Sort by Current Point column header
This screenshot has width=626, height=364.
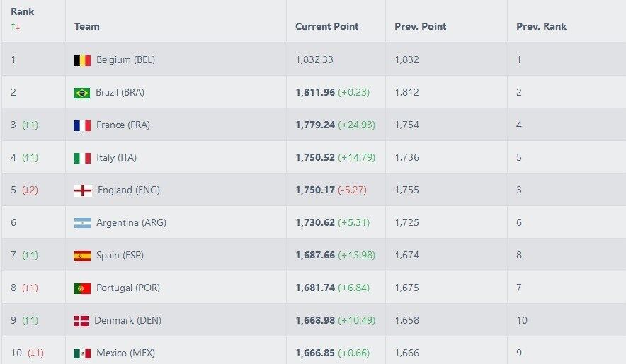pos(327,27)
